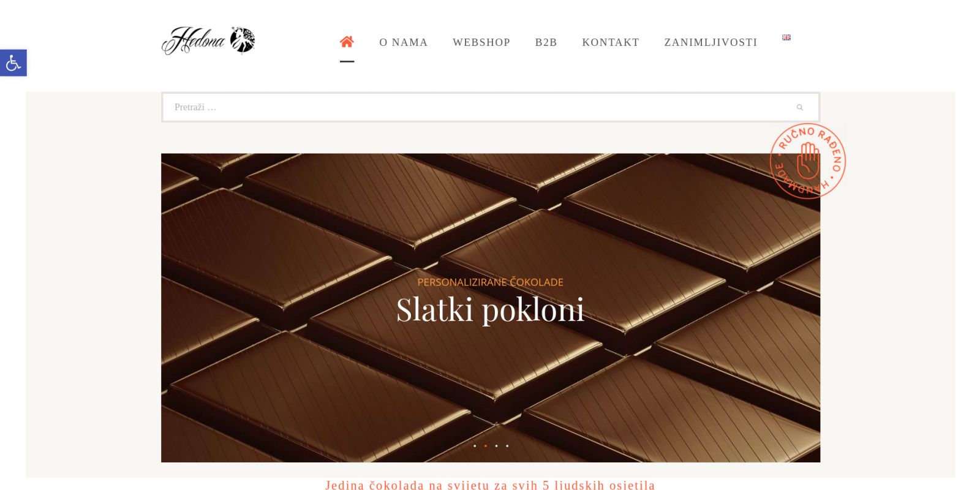Open the O NAMA menu item
Screen dimensions: 980x490
404,42
